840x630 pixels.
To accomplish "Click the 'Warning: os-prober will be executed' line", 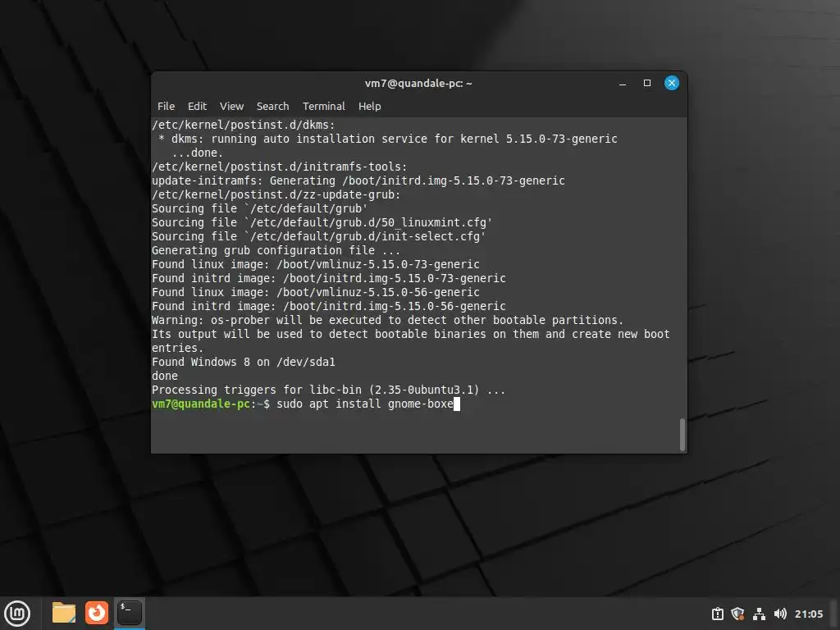I will (387, 321).
